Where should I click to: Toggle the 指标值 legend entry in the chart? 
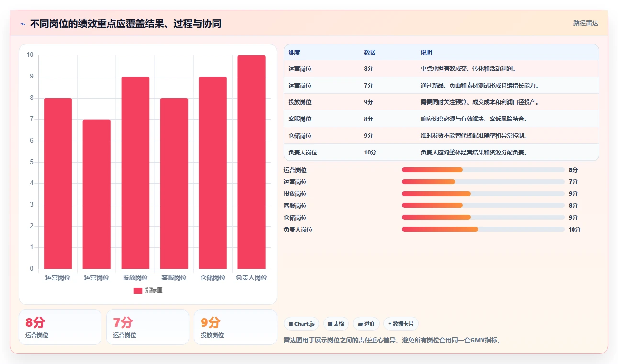pyautogui.click(x=147, y=290)
